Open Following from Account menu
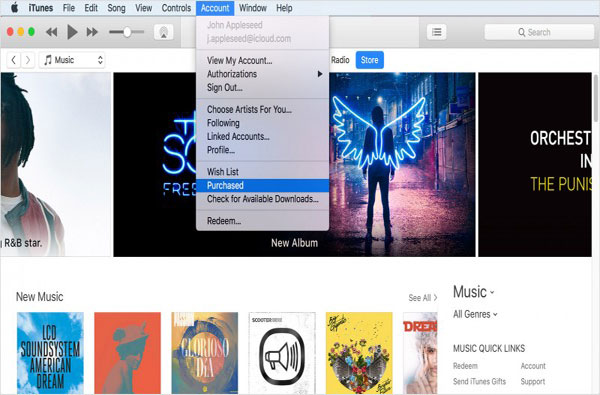This screenshot has width=600, height=395. pyautogui.click(x=262, y=123)
